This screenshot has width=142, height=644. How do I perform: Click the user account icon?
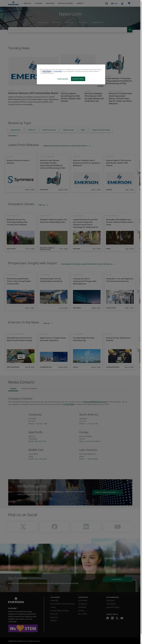[x=122, y=3]
